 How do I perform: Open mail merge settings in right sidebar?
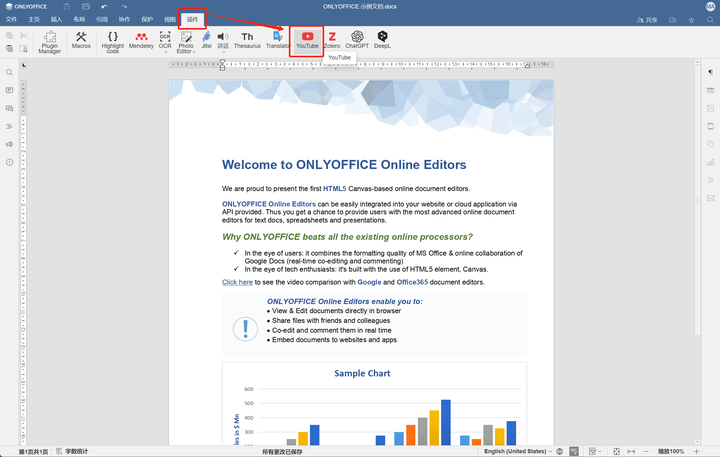click(710, 198)
